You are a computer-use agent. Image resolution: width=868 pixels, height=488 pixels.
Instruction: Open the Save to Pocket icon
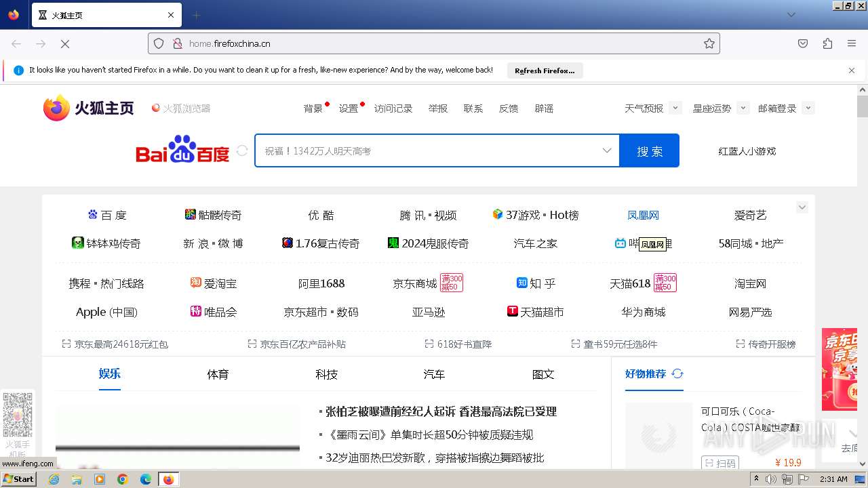[x=803, y=43]
